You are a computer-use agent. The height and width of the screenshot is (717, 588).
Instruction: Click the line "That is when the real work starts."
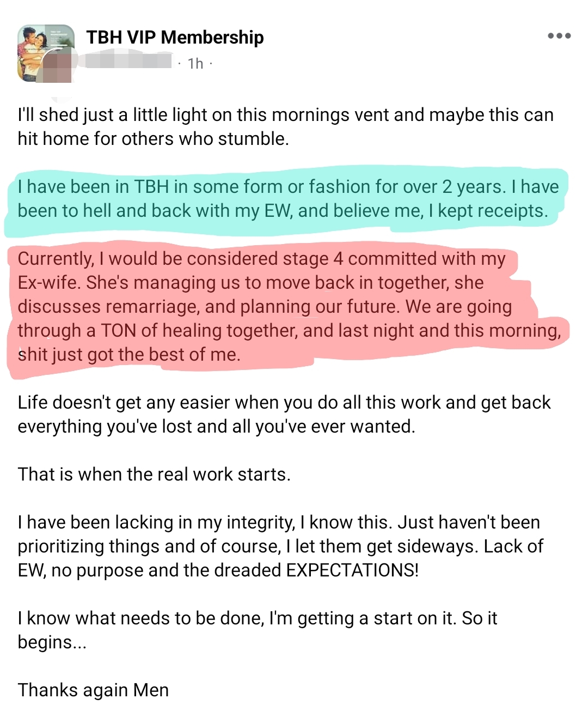pyautogui.click(x=154, y=474)
